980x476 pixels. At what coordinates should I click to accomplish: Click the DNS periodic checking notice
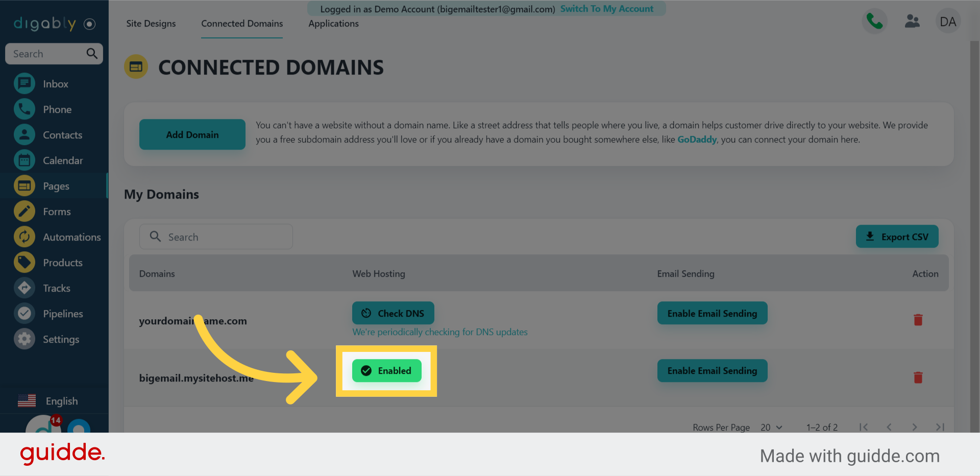pyautogui.click(x=440, y=332)
